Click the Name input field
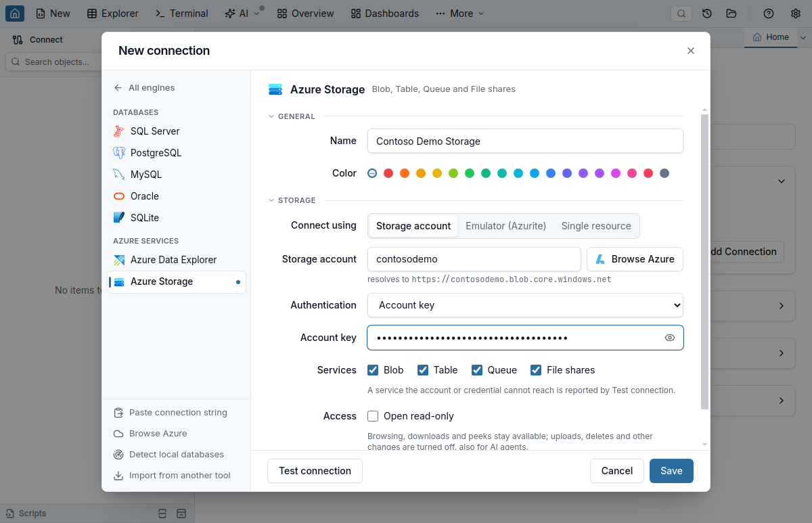 click(x=525, y=141)
